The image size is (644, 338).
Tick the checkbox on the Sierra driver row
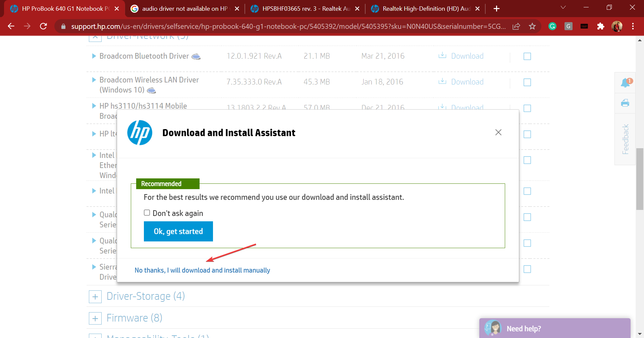click(527, 269)
